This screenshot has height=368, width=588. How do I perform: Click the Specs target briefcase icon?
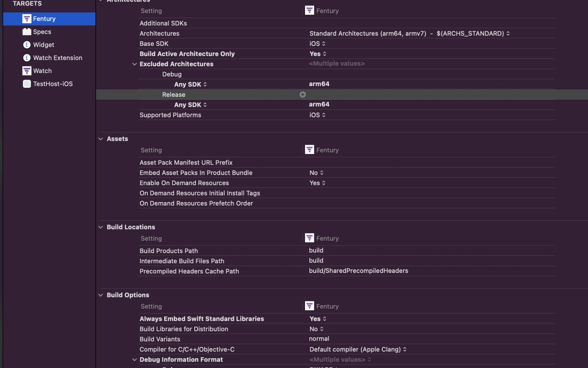pos(27,32)
